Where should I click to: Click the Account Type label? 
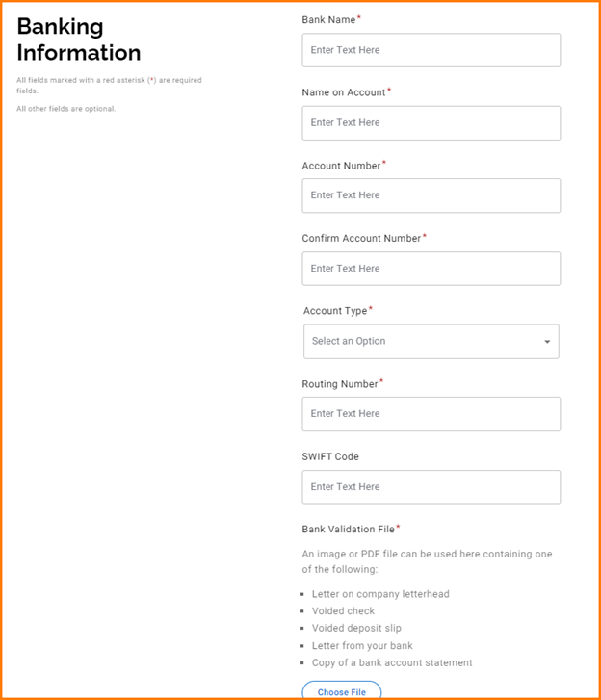coord(335,311)
